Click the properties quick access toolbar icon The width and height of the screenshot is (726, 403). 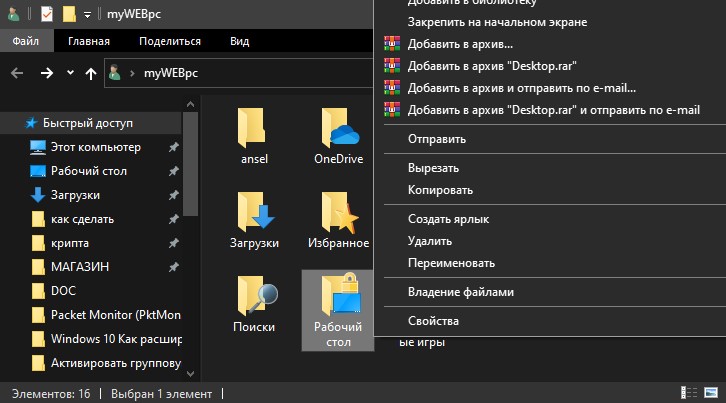(x=47, y=14)
